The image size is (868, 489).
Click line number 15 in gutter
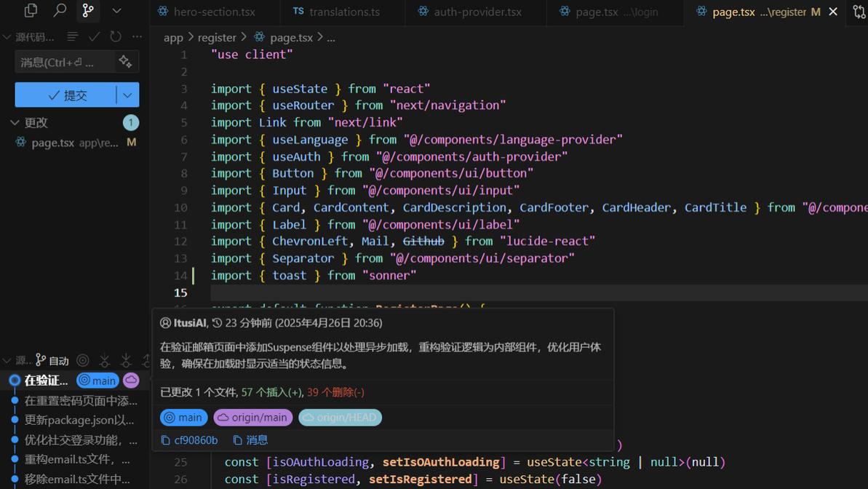(180, 293)
